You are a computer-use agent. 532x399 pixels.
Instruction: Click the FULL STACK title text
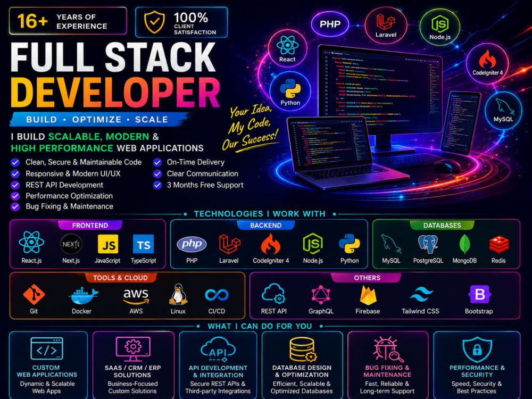[113, 57]
